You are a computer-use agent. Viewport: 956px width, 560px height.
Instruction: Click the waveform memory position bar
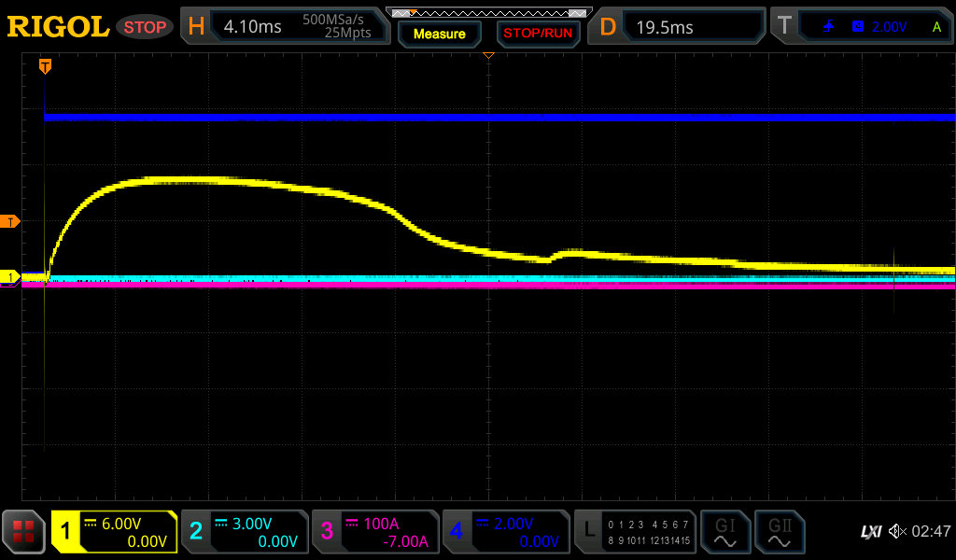click(488, 13)
